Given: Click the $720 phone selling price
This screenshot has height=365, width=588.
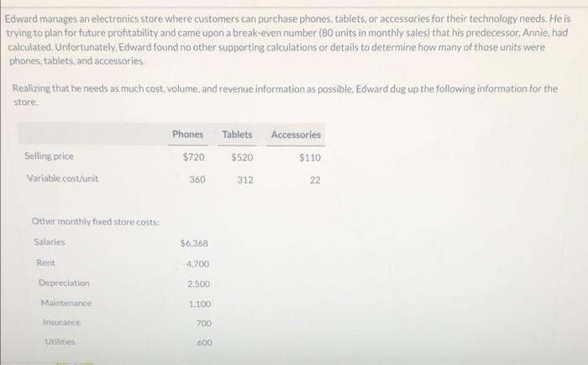Looking at the screenshot, I should tap(193, 157).
